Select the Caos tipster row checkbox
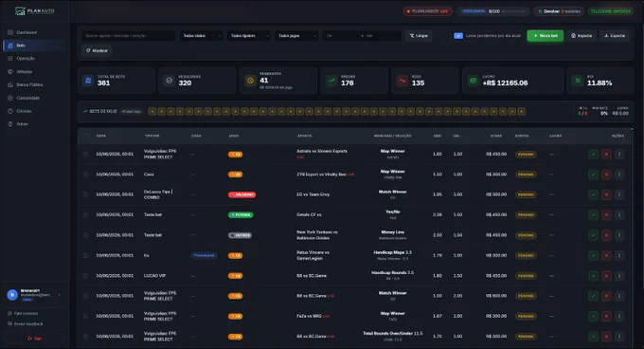 (x=85, y=174)
